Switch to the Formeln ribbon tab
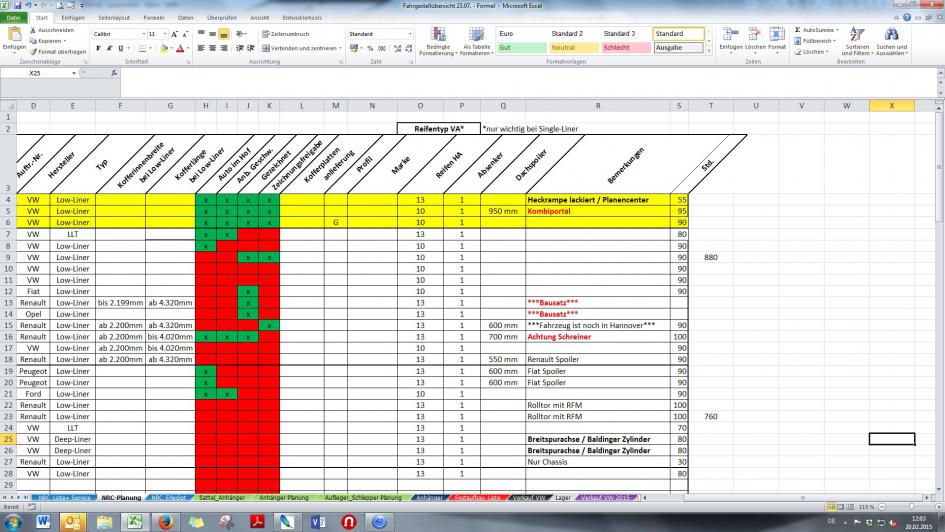 [154, 18]
